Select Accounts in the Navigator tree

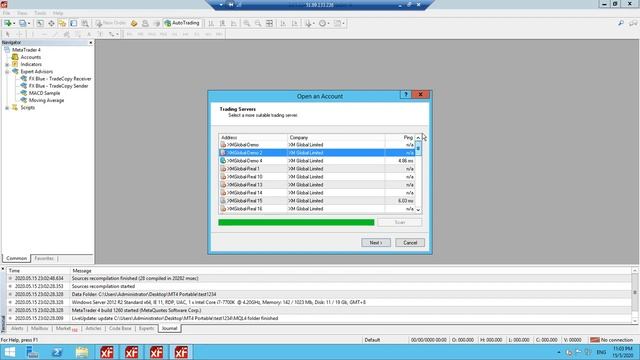point(31,57)
